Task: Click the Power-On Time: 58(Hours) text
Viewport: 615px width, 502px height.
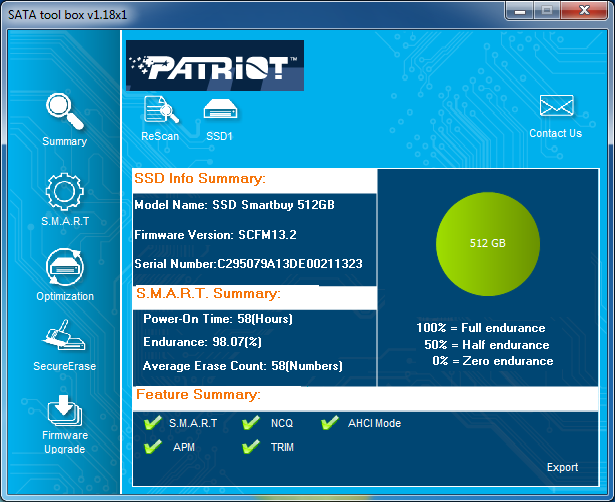Action: 218,319
